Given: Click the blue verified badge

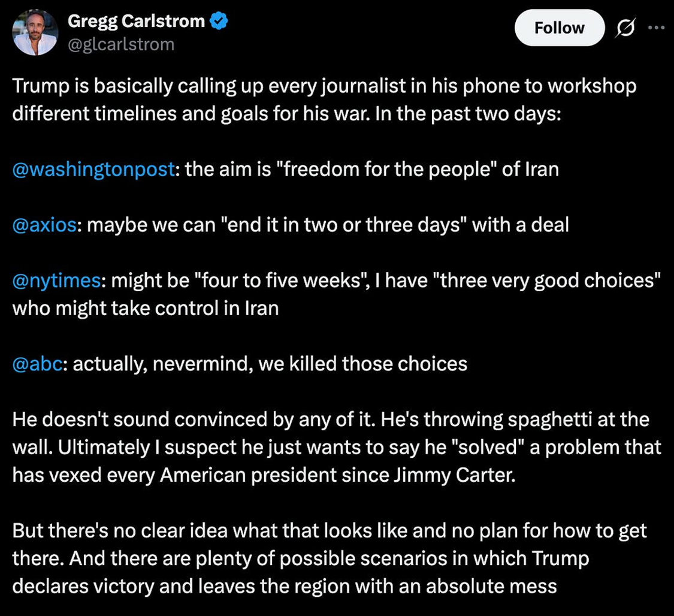Looking at the screenshot, I should pyautogui.click(x=219, y=22).
